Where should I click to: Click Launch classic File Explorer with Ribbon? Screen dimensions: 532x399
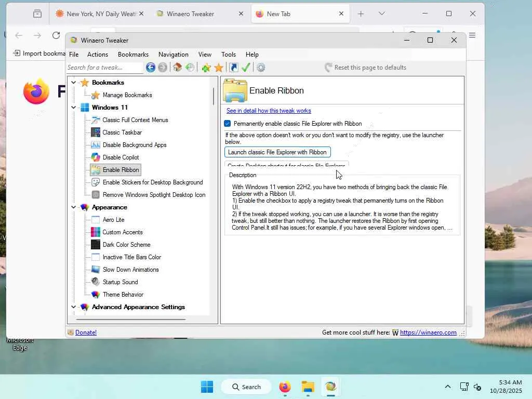(x=277, y=152)
